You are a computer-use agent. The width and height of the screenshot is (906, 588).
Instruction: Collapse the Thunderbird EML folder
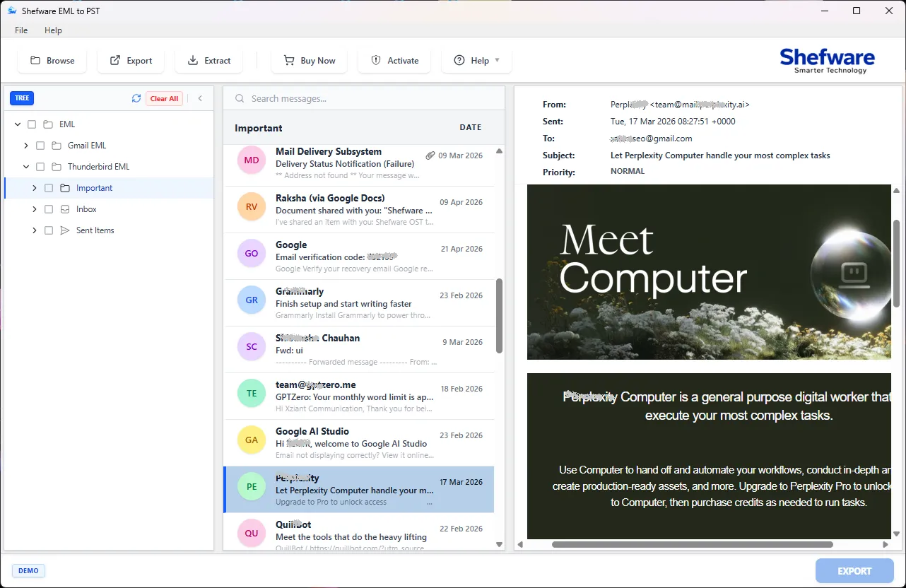[26, 167]
